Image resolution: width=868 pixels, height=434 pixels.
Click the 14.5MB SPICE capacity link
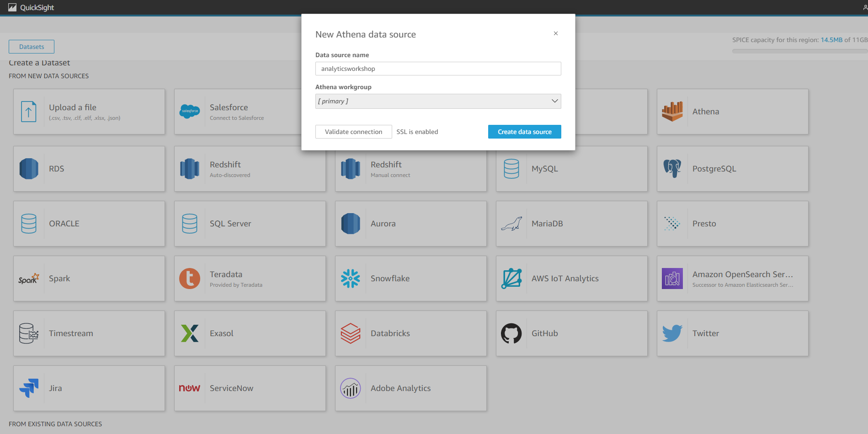[831, 40]
